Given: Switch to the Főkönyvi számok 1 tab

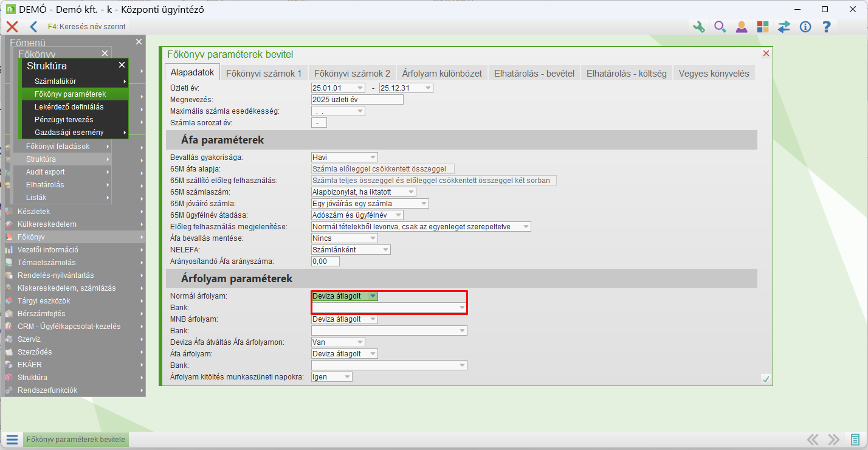Looking at the screenshot, I should click(264, 73).
